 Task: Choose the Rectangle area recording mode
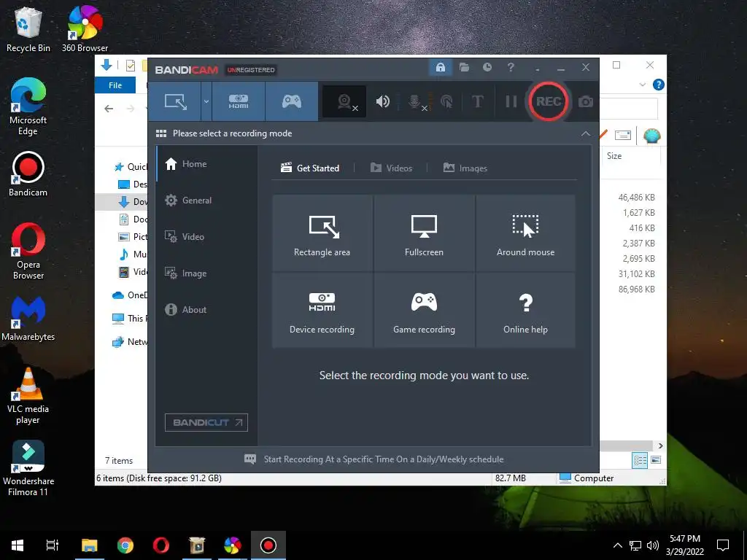point(322,233)
